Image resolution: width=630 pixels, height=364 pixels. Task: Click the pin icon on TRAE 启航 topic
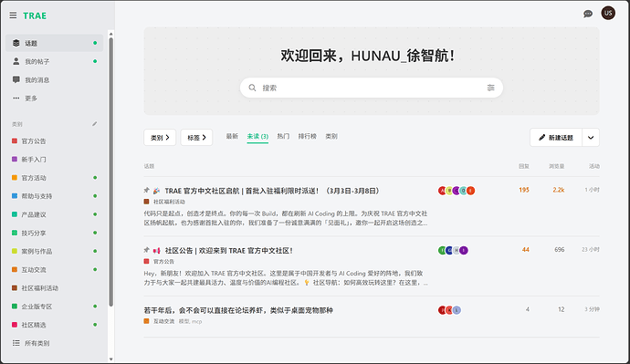click(147, 191)
